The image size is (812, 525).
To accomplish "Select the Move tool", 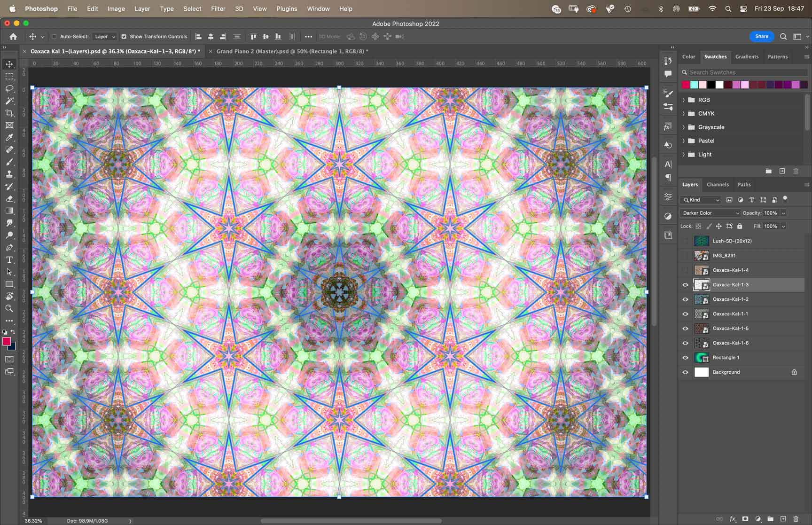I will pos(9,64).
